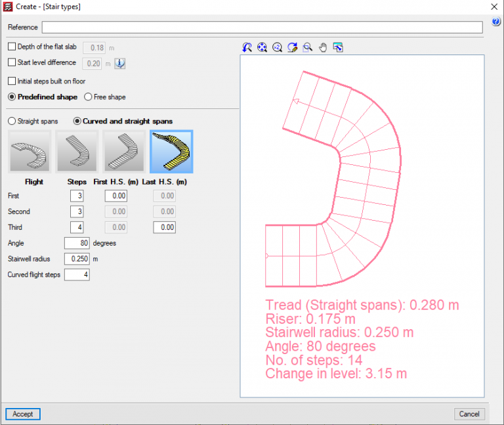This screenshot has width=504, height=425.
Task: Click the Second flight Steps field
Action: (x=77, y=212)
